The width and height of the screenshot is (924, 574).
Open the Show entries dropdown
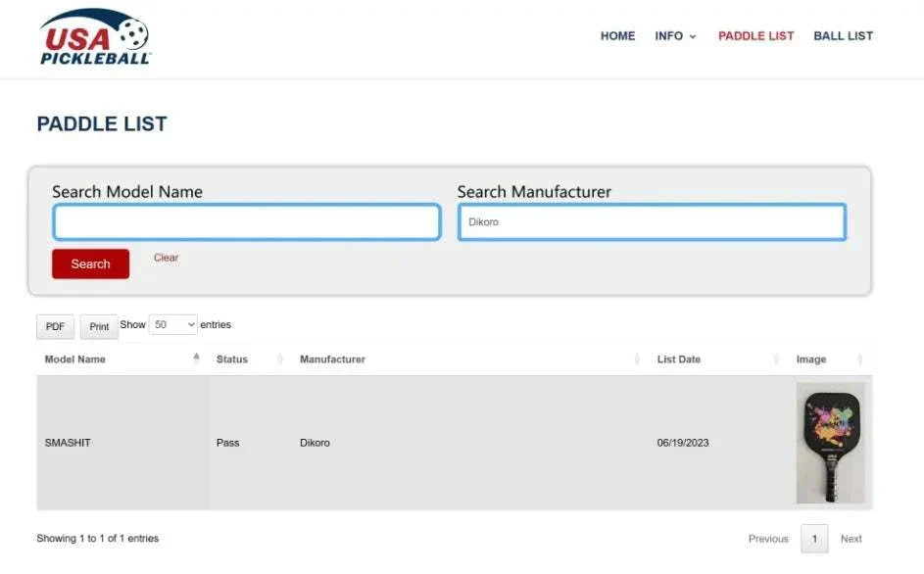tap(173, 325)
